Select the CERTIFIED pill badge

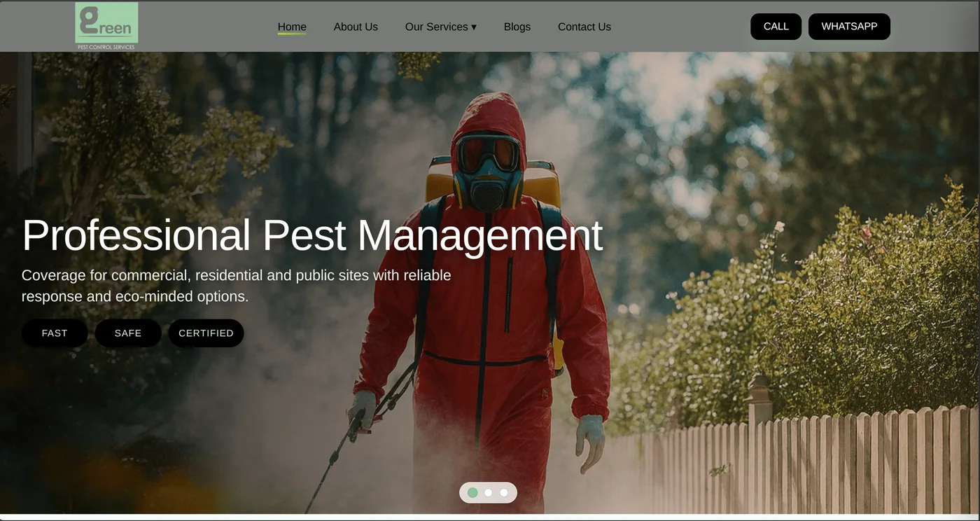click(206, 333)
